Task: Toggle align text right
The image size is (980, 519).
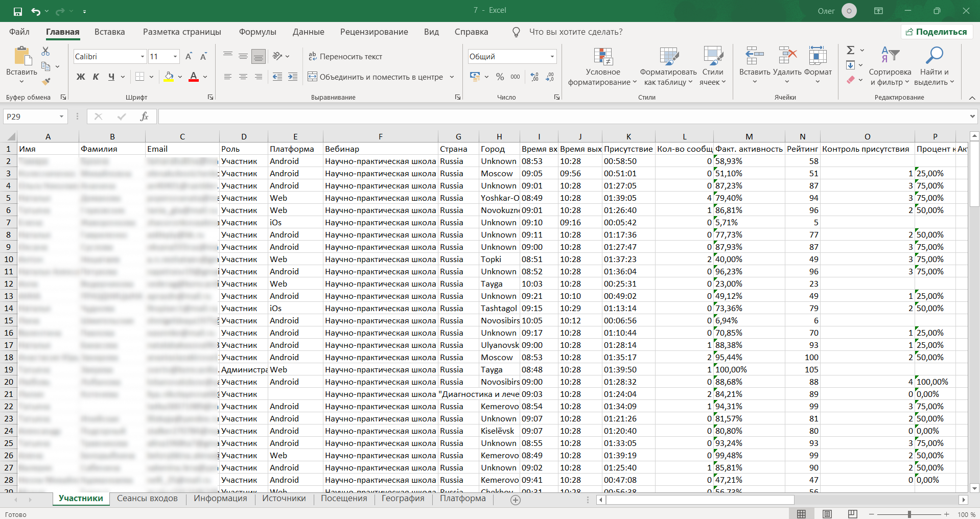Action: pyautogui.click(x=259, y=77)
